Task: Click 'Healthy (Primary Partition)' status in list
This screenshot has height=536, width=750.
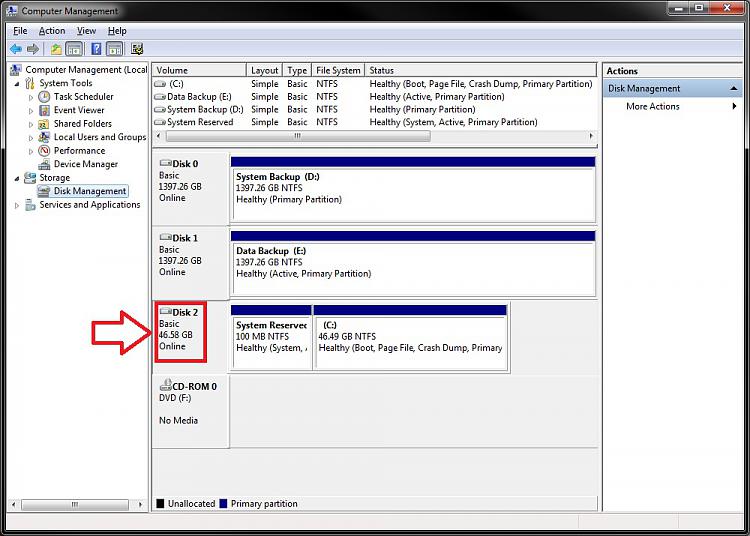Action: coord(422,109)
